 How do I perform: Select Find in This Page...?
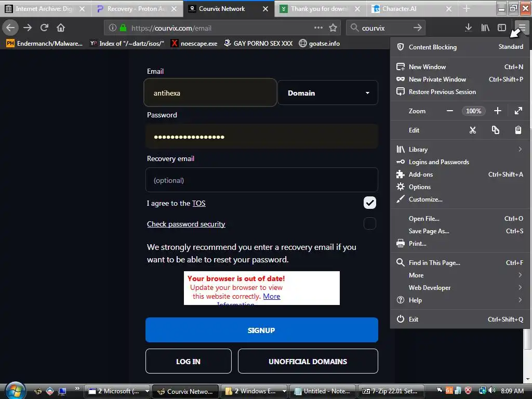coord(460,262)
